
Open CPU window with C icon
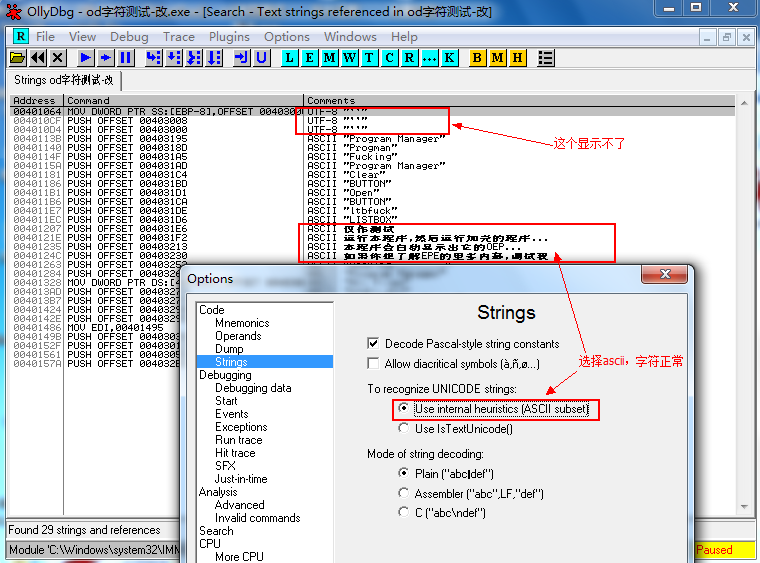click(389, 58)
